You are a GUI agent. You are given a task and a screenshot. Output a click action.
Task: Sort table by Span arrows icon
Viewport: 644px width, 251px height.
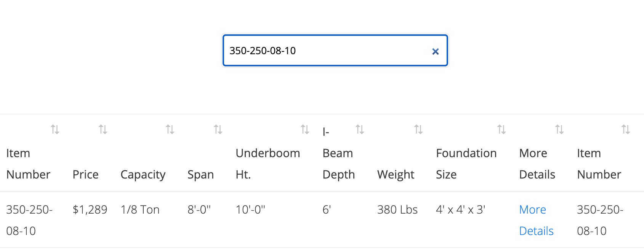[218, 130]
